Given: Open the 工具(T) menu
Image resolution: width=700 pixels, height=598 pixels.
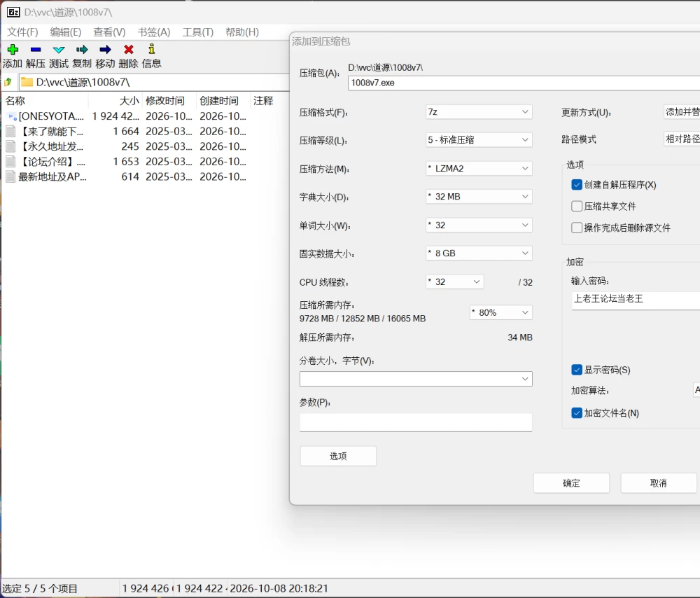Looking at the screenshot, I should pyautogui.click(x=198, y=32).
